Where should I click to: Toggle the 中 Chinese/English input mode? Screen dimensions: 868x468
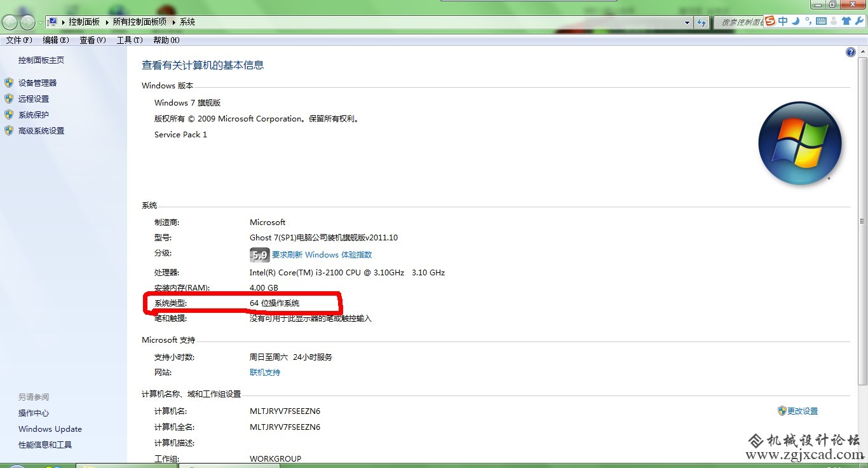coord(783,21)
